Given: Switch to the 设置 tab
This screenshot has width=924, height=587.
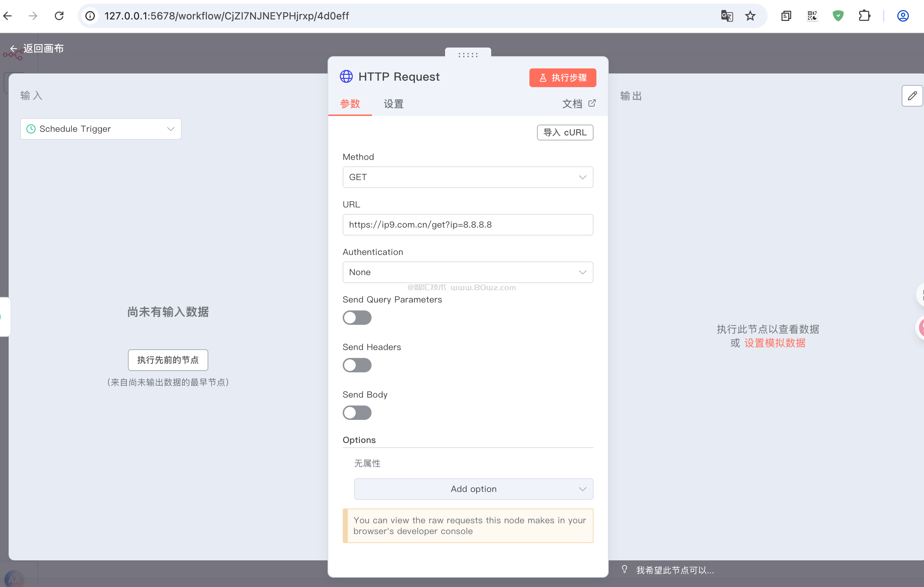Looking at the screenshot, I should coord(393,103).
